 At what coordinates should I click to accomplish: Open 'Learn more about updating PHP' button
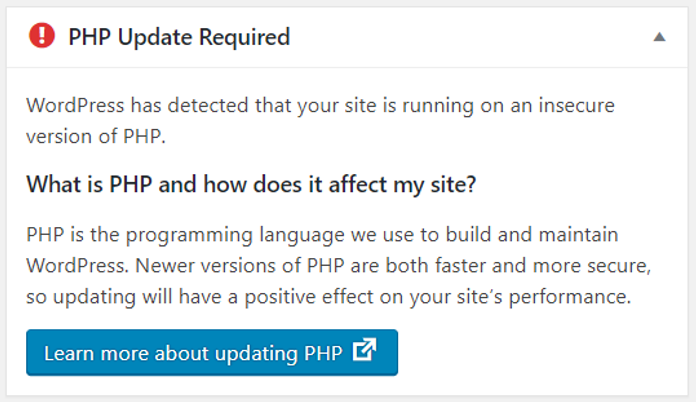pyautogui.click(x=212, y=352)
